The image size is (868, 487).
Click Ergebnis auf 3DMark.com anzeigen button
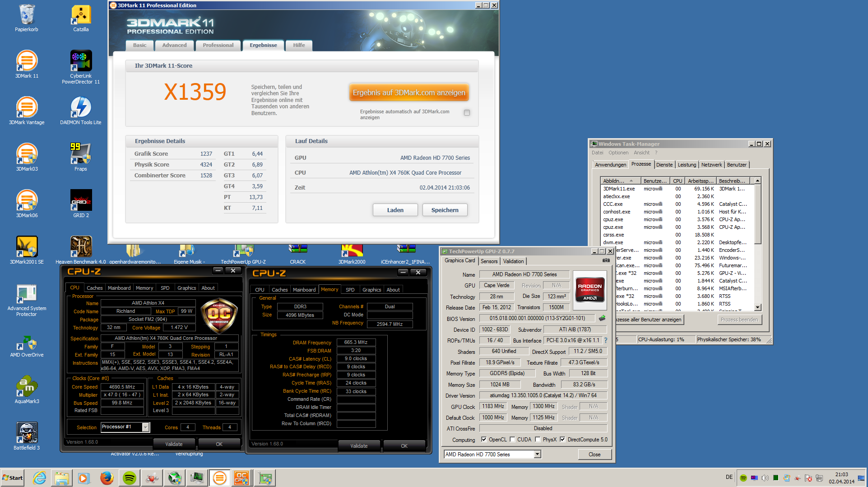[x=409, y=93]
